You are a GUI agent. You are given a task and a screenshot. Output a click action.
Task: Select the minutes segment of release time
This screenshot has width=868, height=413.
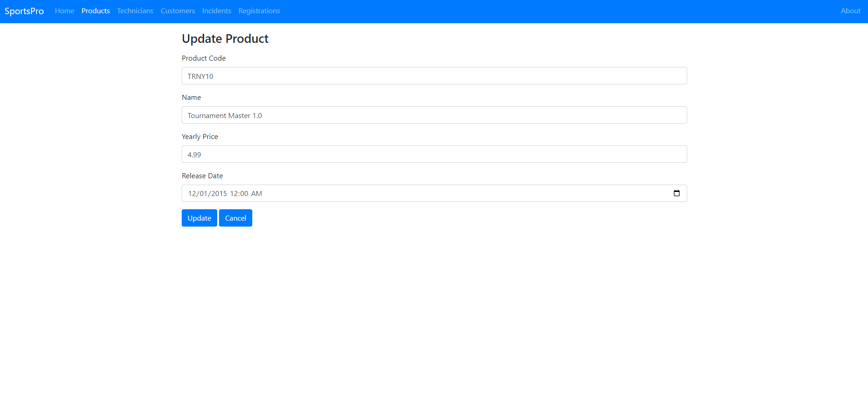[244, 194]
